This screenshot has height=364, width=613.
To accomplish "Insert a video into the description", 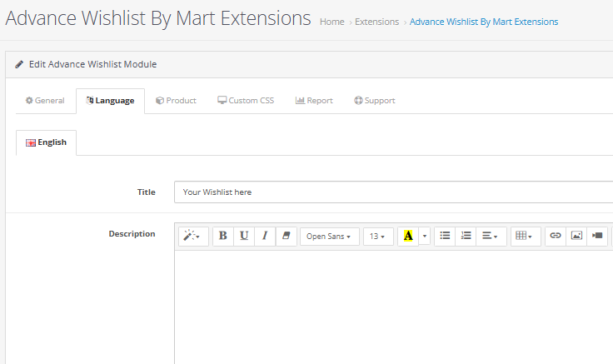I will point(597,236).
